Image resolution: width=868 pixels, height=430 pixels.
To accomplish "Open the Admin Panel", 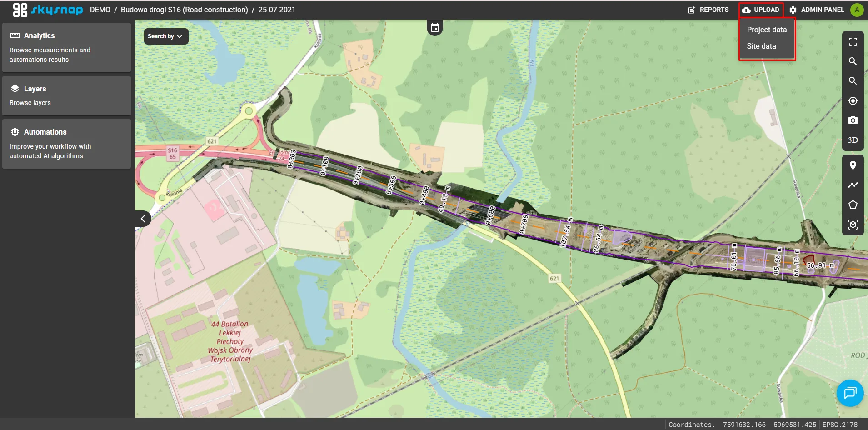I will [x=817, y=10].
